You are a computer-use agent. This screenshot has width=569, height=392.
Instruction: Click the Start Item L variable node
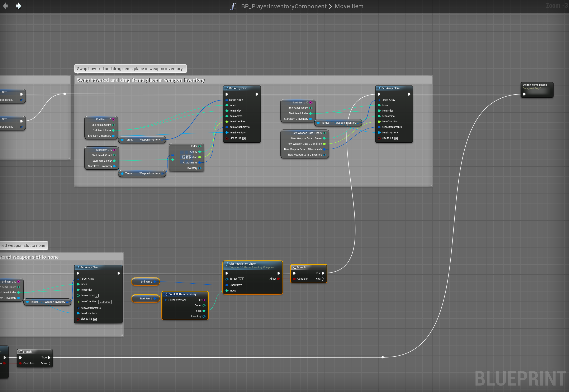[145, 299]
